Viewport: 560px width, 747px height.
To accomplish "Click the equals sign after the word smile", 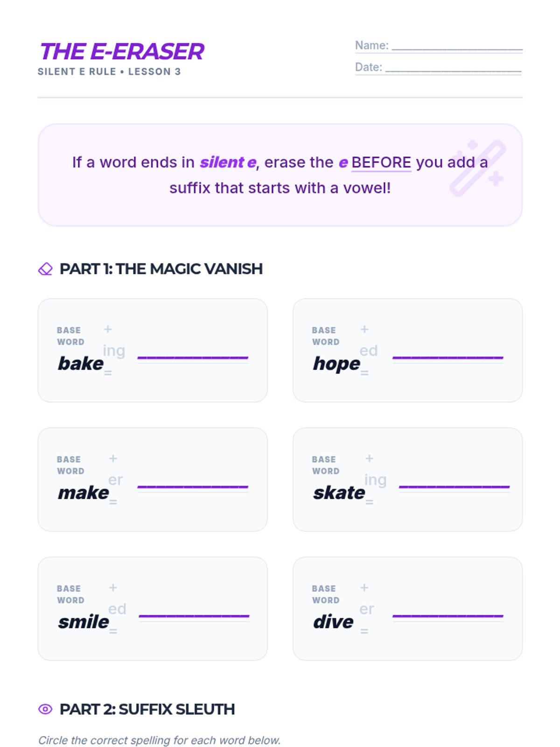I will 113,631.
